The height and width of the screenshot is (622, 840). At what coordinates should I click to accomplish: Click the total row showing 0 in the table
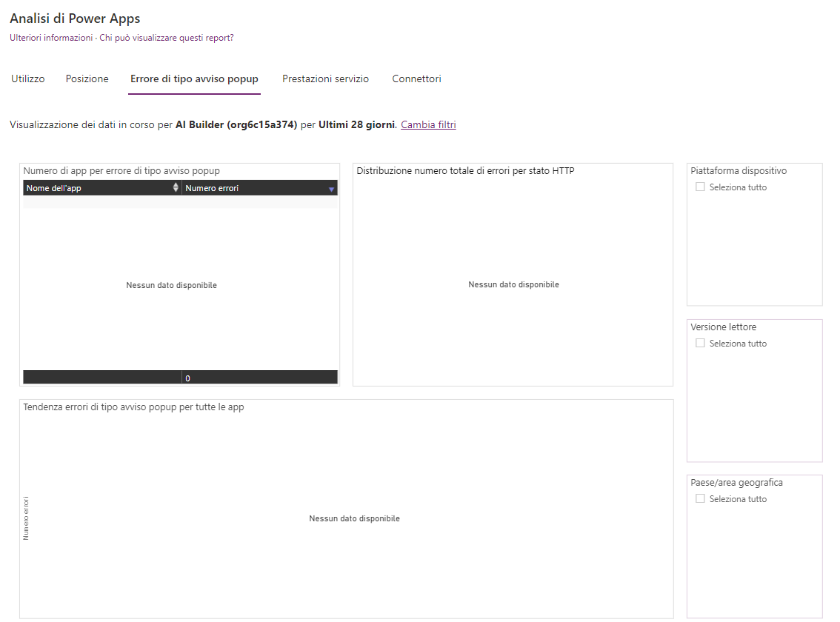click(x=187, y=378)
